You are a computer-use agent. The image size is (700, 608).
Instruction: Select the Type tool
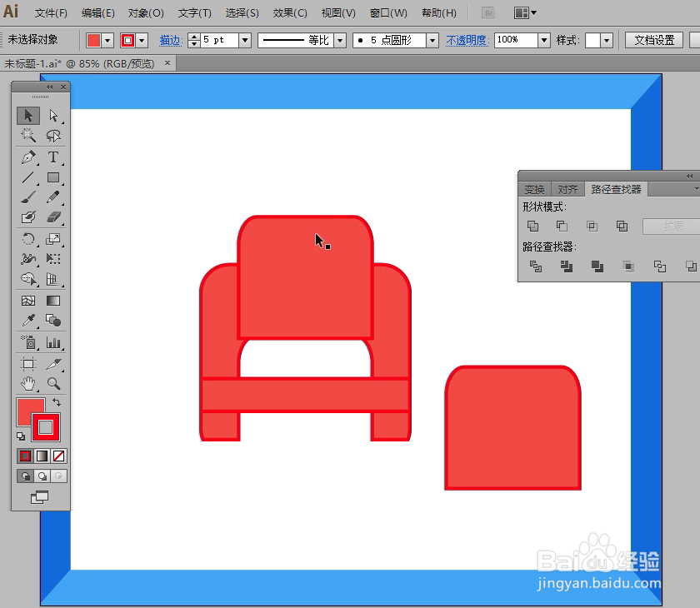tap(53, 157)
